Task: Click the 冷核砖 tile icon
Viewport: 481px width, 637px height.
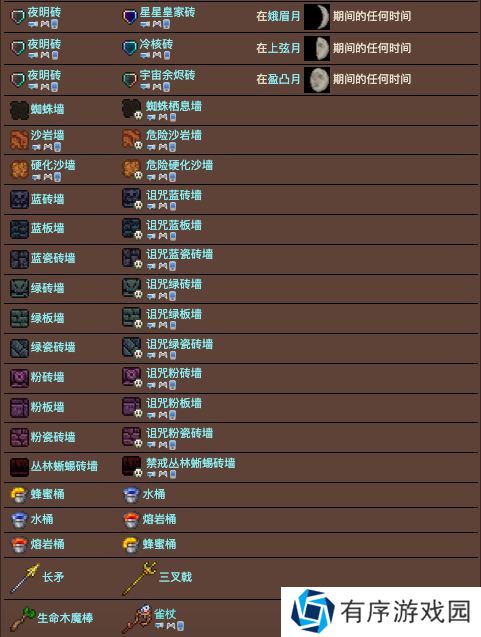Action: 130,48
